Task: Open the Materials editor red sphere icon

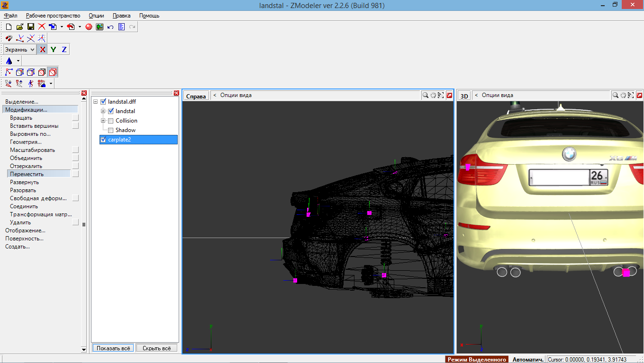Action: coord(89,27)
